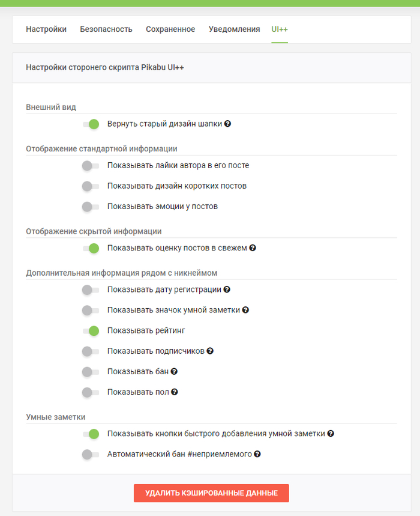420x516 pixels.
Task: Turn on 'Показывать дизайн коротких постов' switch
Action: [x=91, y=186]
